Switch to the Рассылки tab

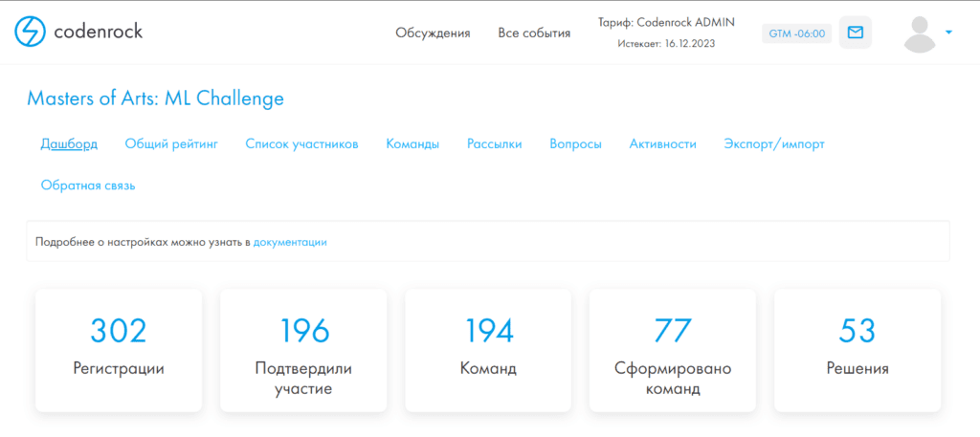coord(495,144)
